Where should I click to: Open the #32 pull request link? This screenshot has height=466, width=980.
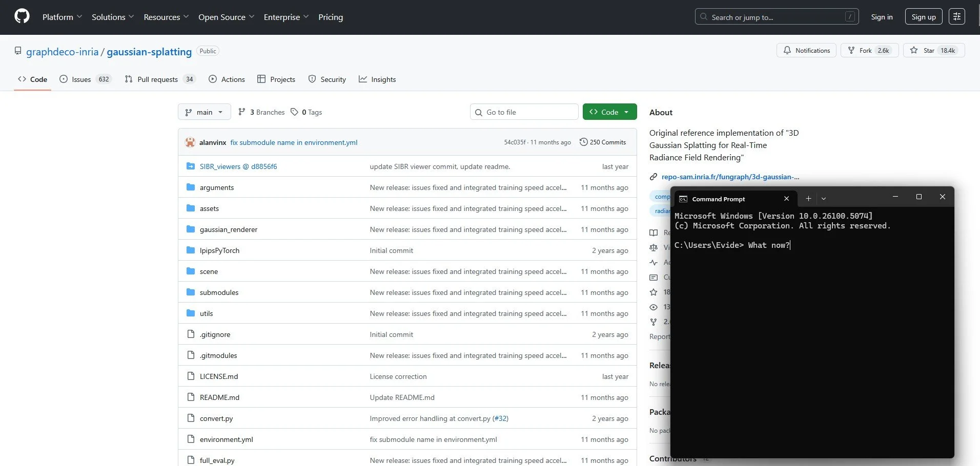pos(500,418)
